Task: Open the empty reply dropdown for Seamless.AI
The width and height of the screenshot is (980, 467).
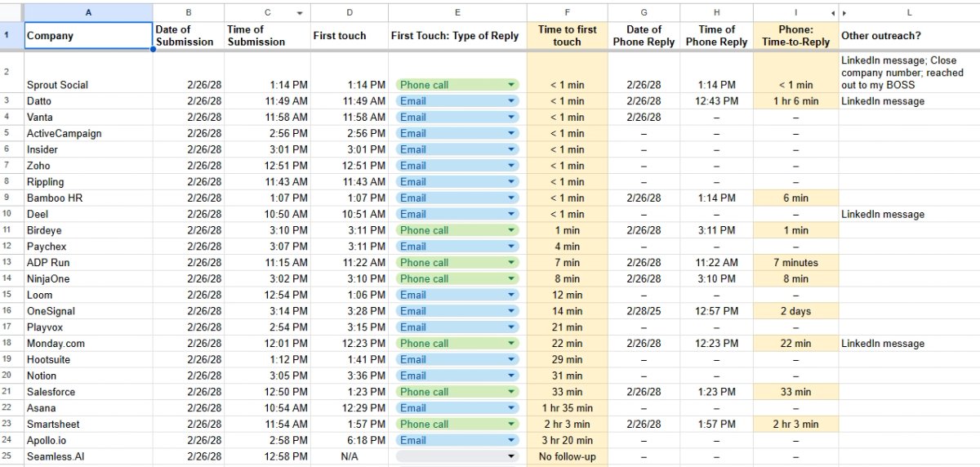Action: click(x=511, y=456)
